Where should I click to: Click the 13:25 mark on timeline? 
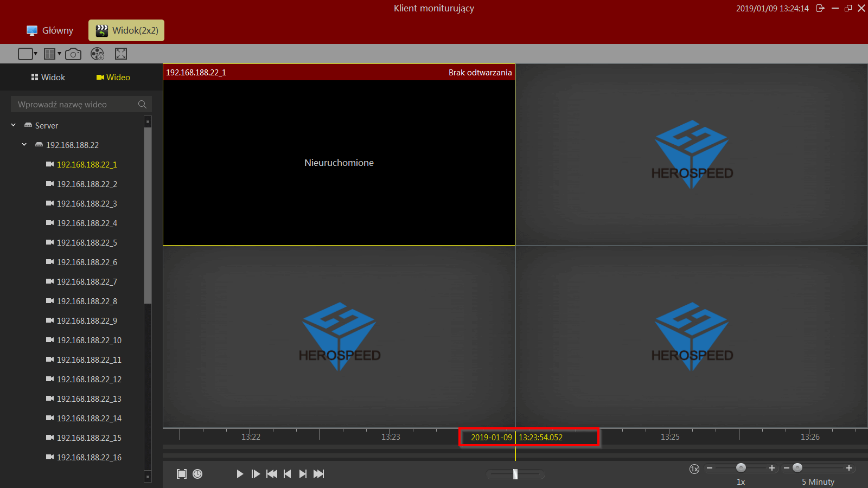click(x=670, y=436)
